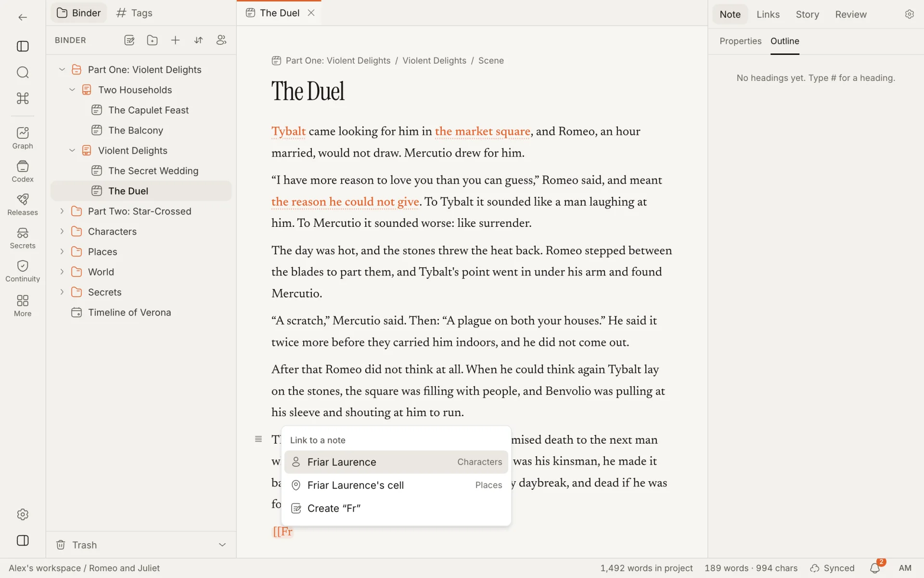The width and height of the screenshot is (924, 578).
Task: Collapse the Violent Delights chapter
Action: coord(72,150)
